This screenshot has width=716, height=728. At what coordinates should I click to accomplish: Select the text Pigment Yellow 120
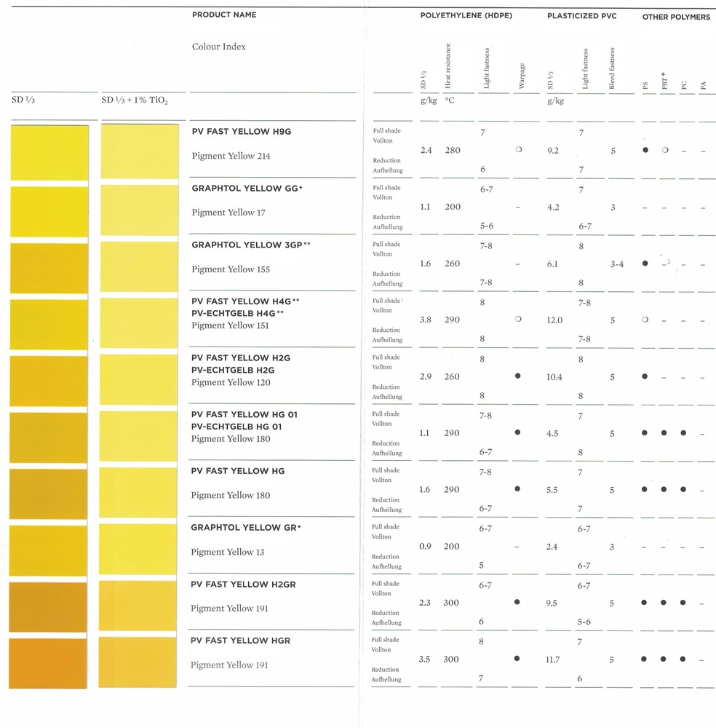[x=231, y=383]
